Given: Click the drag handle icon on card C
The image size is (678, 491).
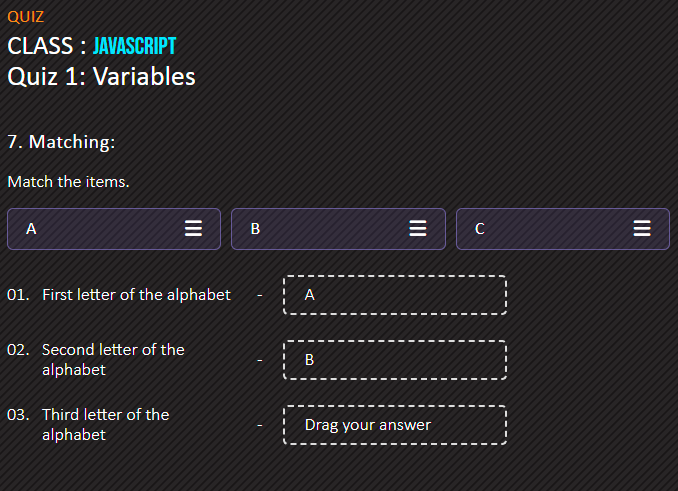Looking at the screenshot, I should click(642, 228).
